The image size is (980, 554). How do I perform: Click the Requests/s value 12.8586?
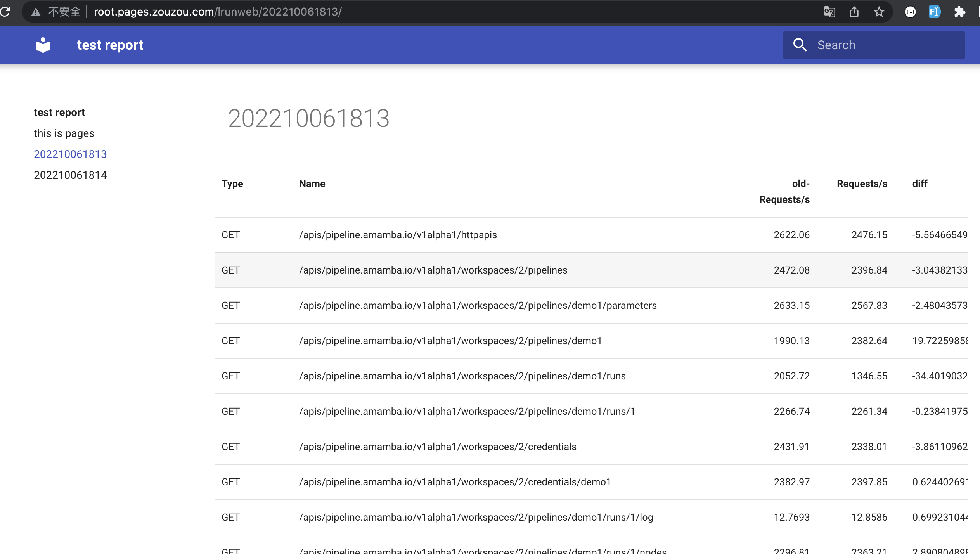[869, 517]
